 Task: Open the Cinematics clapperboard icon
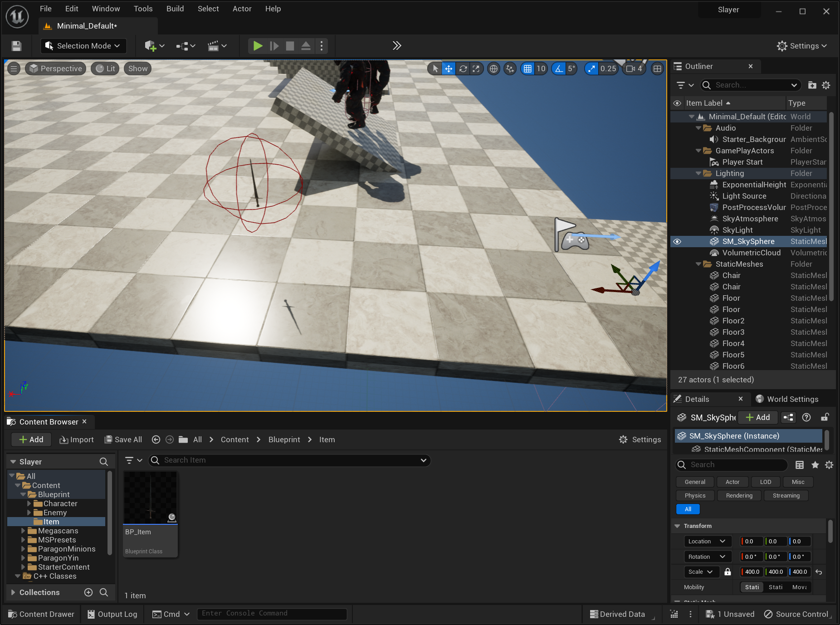click(x=217, y=46)
